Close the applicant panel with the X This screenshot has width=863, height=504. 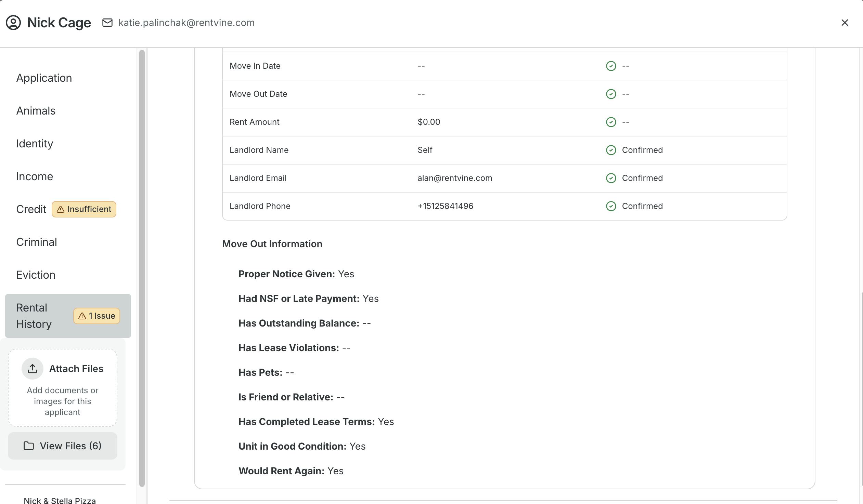point(845,23)
